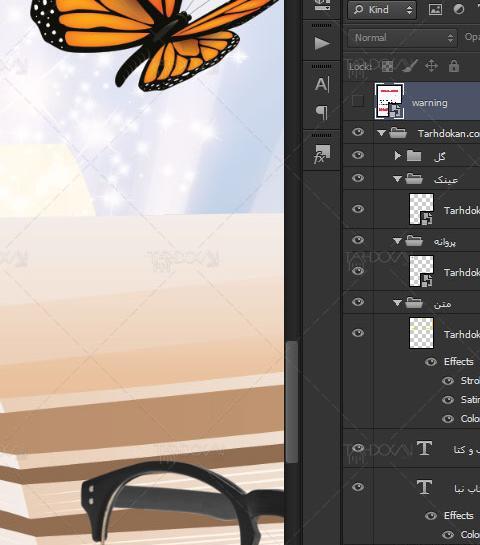Select the warning layer thumbnail
The height and width of the screenshot is (545, 480).
coord(389,101)
